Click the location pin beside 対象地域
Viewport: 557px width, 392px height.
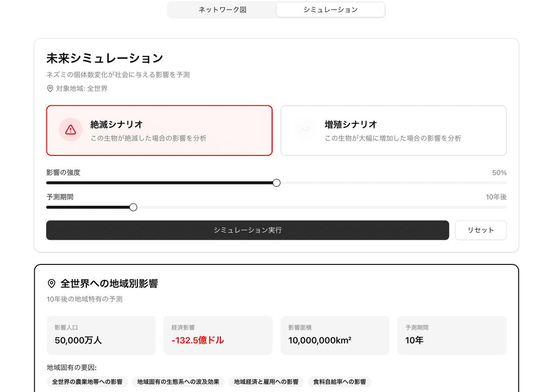click(50, 88)
